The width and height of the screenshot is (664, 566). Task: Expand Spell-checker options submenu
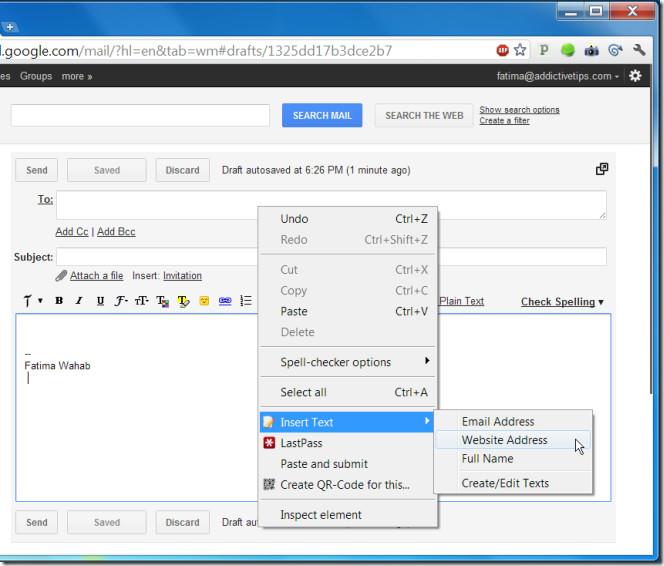pyautogui.click(x=348, y=362)
